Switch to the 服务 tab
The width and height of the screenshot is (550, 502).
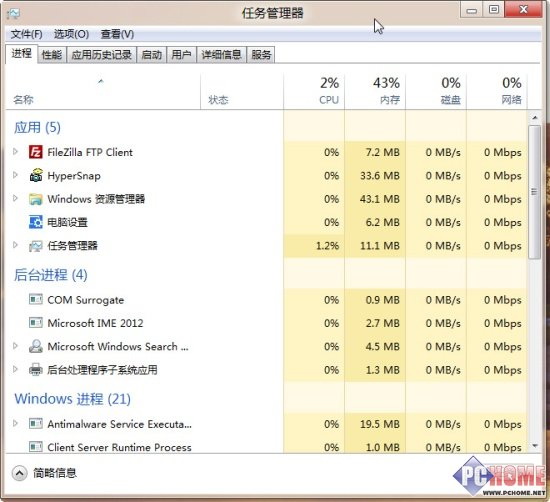point(261,55)
